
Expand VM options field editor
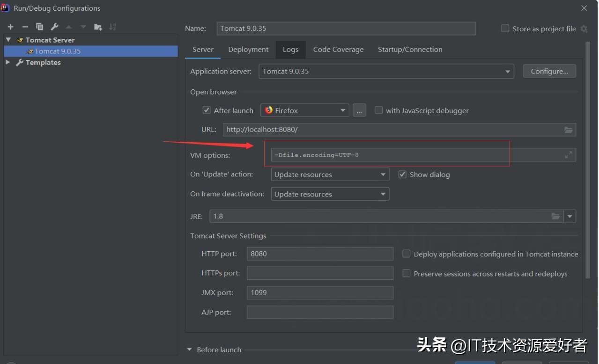[x=569, y=155]
